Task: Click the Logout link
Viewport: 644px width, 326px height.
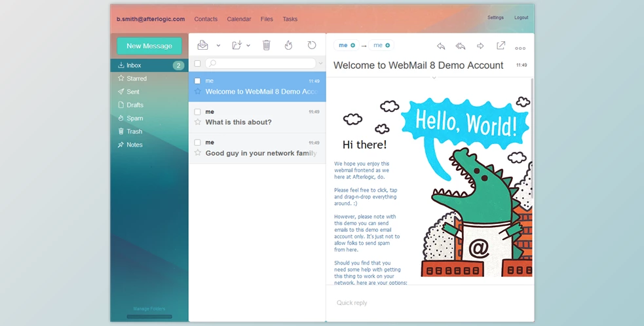Action: point(521,18)
